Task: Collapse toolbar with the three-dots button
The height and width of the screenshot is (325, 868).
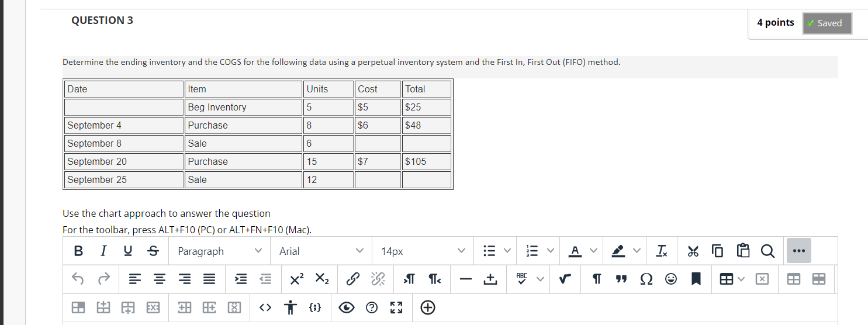Action: click(x=798, y=251)
